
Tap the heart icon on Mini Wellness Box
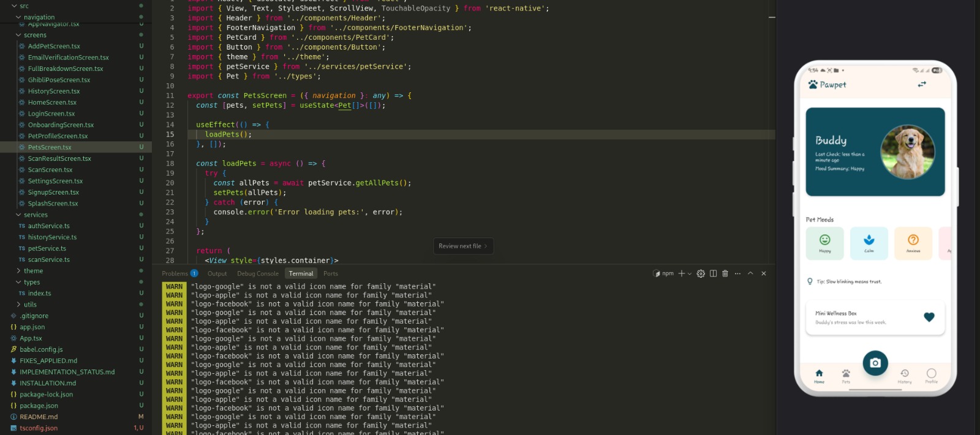coord(929,317)
